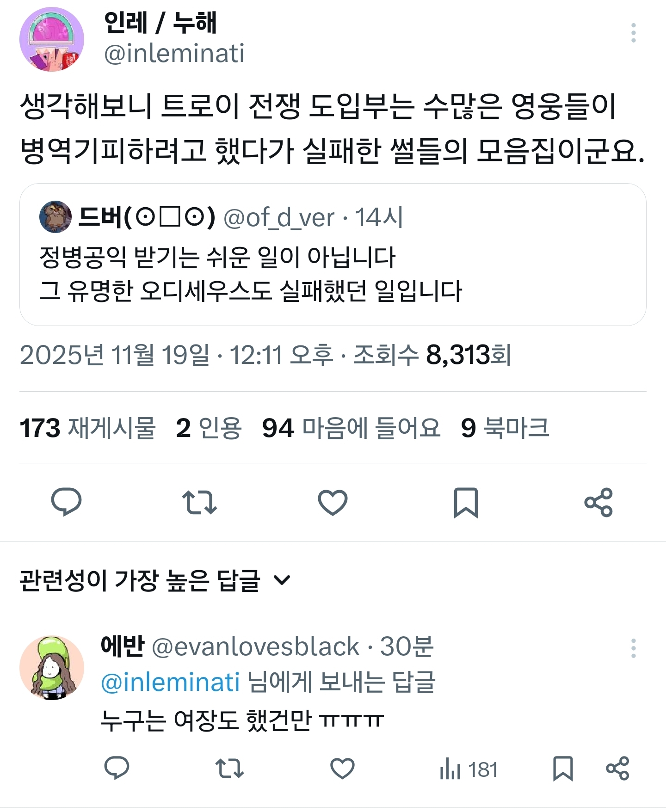The image size is (666, 812).
Task: Reply to the main tweet by 인레
Action: 66,502
